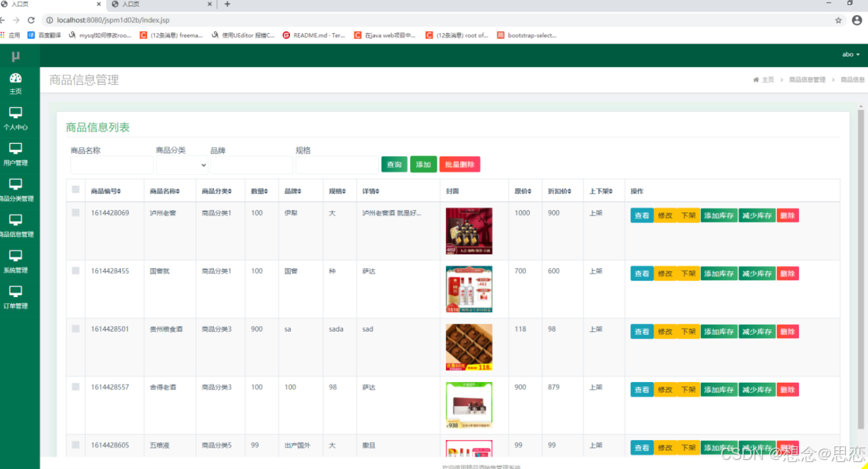Sort by 商品名称 column
Image resolution: width=868 pixels, height=469 pixels.
pos(165,191)
